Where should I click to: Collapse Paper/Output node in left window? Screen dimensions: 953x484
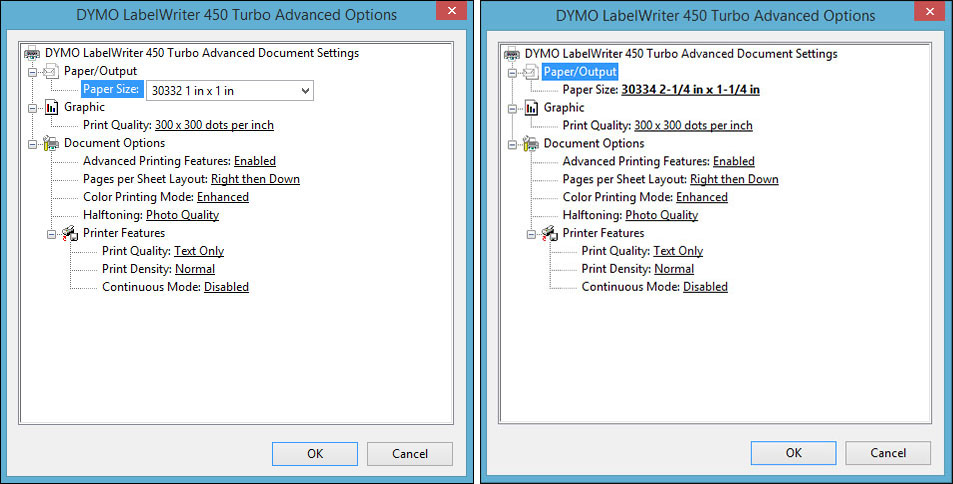click(x=33, y=72)
